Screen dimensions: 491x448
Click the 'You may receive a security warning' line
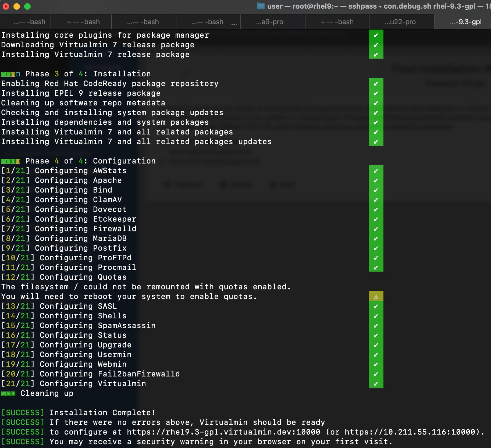click(x=197, y=442)
